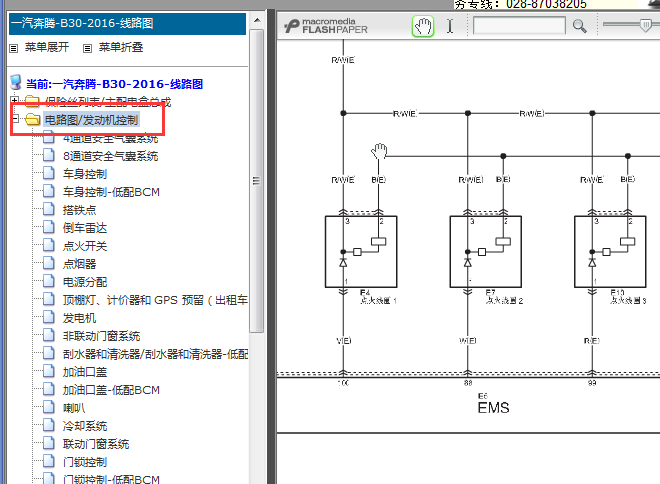Click the EMS module label in diagram

[x=493, y=407]
